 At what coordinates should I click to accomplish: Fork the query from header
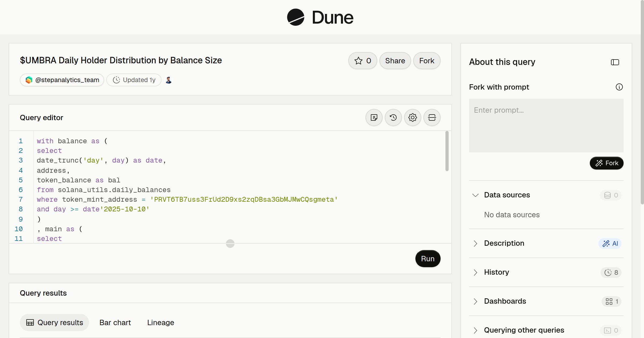(427, 61)
